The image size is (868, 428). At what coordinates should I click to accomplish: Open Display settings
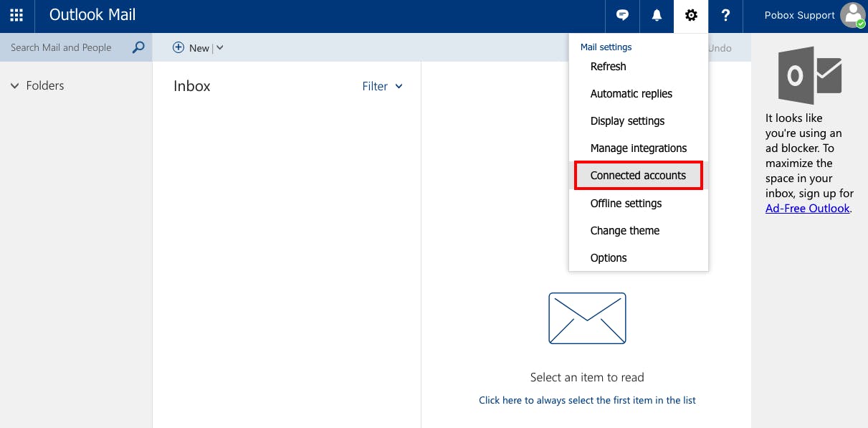coord(627,120)
